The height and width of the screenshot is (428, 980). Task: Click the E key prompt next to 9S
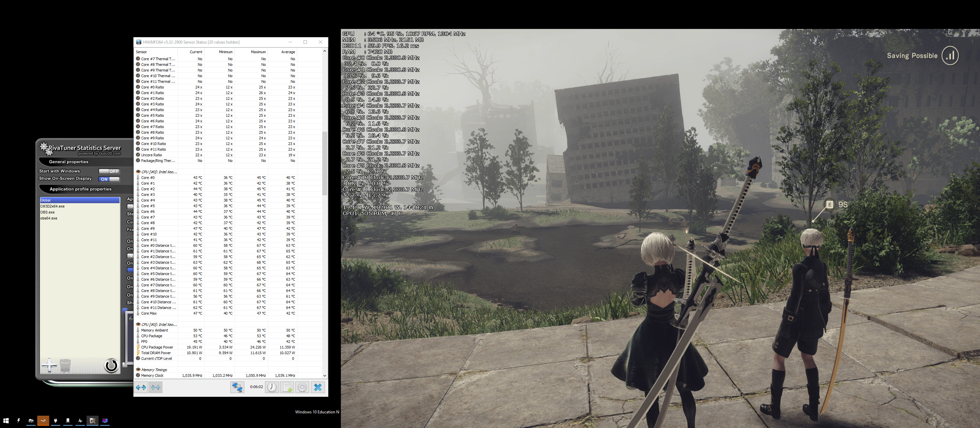829,205
